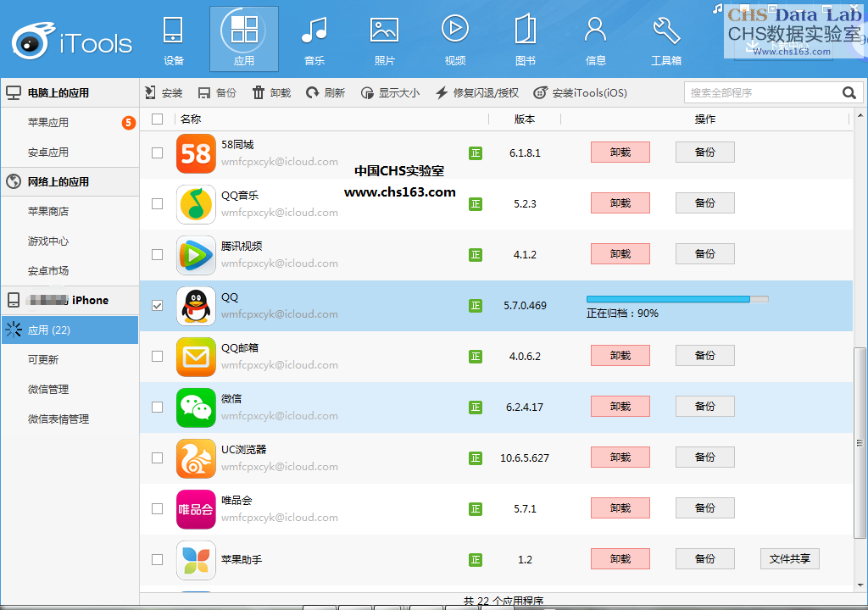
Task: Uninstall 唯品会 with its 卸载 button
Action: [x=620, y=508]
